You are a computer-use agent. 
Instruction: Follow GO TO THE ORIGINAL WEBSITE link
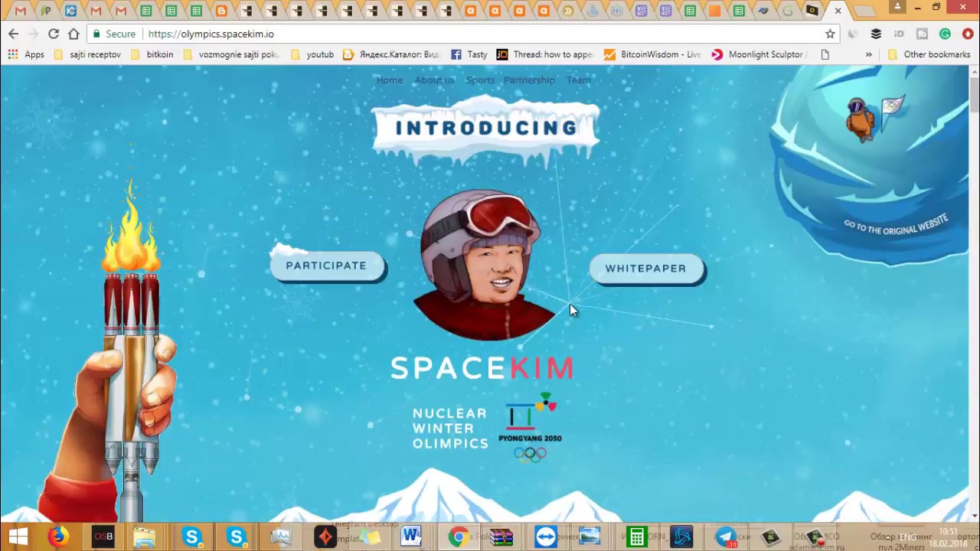[896, 225]
